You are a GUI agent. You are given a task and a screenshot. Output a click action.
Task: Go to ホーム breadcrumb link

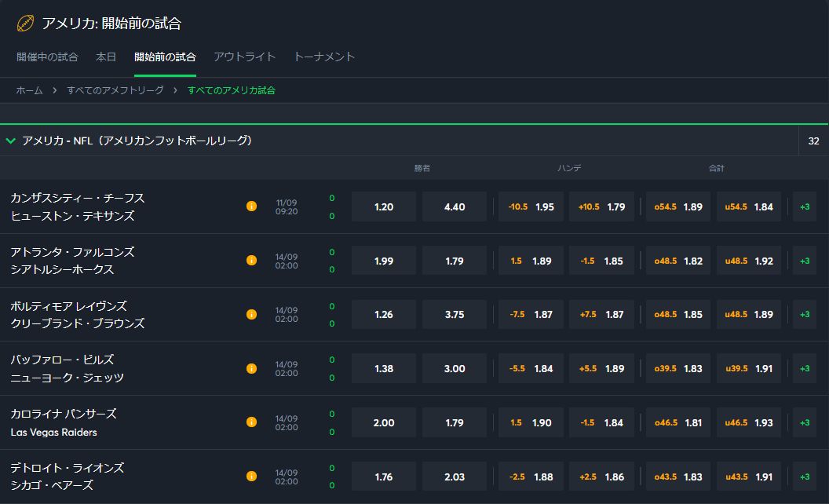tap(29, 90)
